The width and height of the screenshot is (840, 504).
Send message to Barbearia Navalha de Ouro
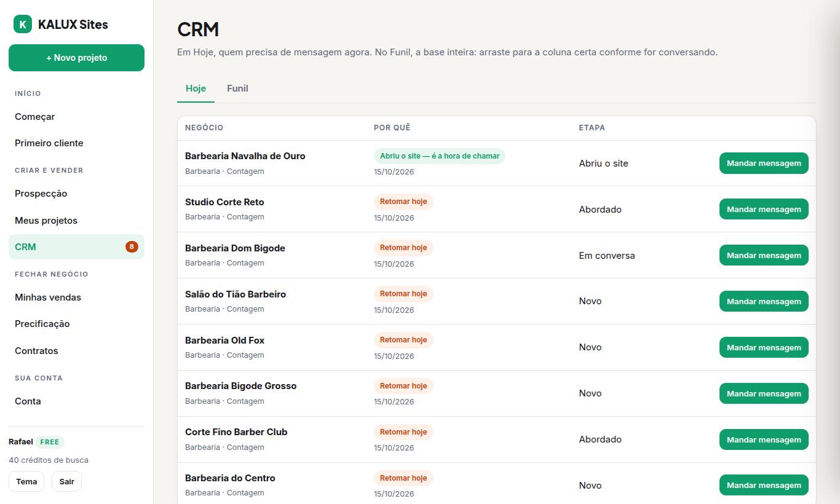coord(764,163)
